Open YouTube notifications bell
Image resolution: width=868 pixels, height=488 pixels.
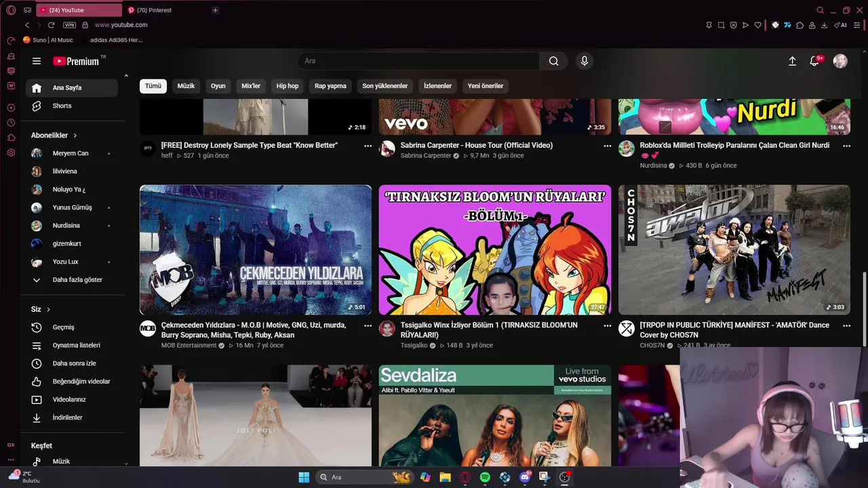pos(814,61)
